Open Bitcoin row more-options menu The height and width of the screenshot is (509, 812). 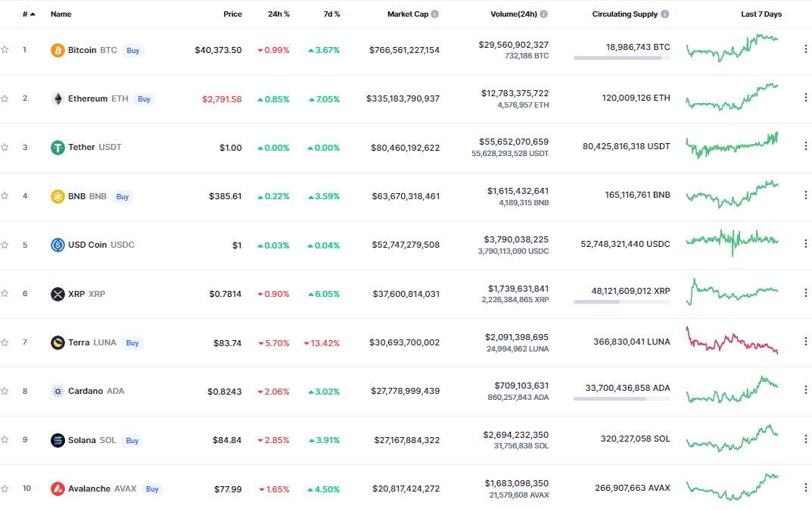point(805,48)
